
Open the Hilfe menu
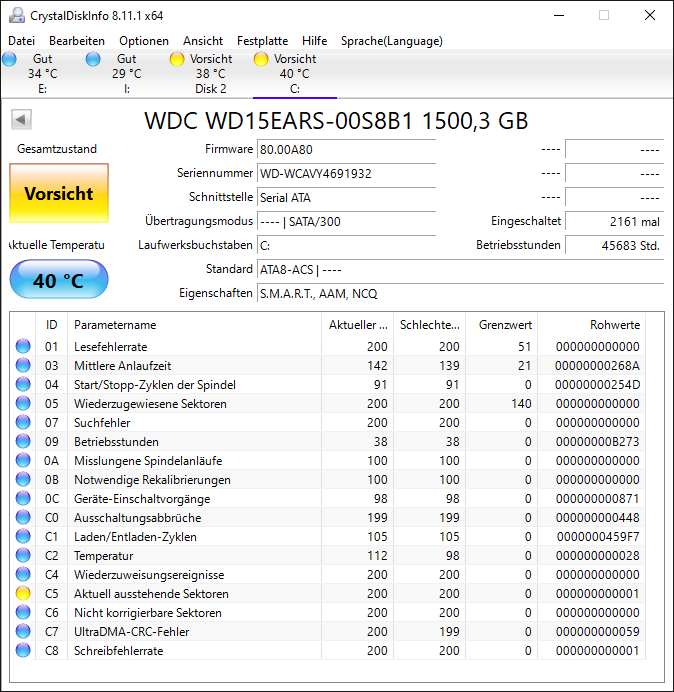coord(314,41)
